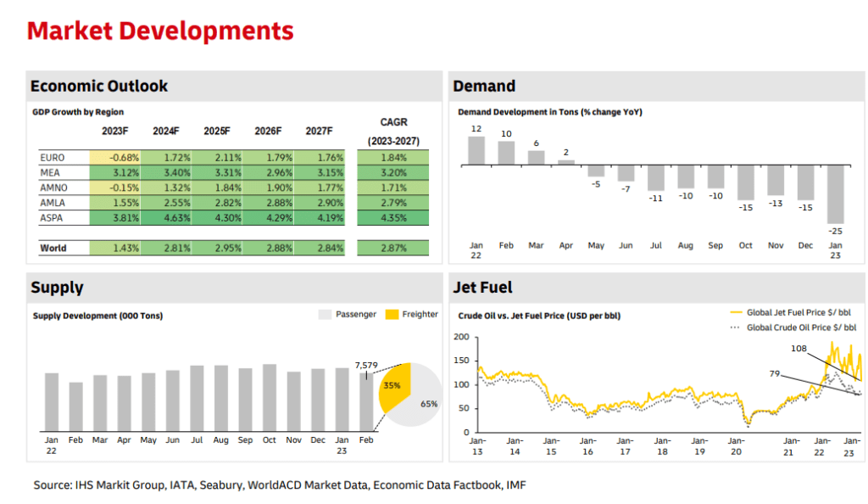This screenshot has height=504, width=868.
Task: Select the MEA row label
Action: pos(50,173)
